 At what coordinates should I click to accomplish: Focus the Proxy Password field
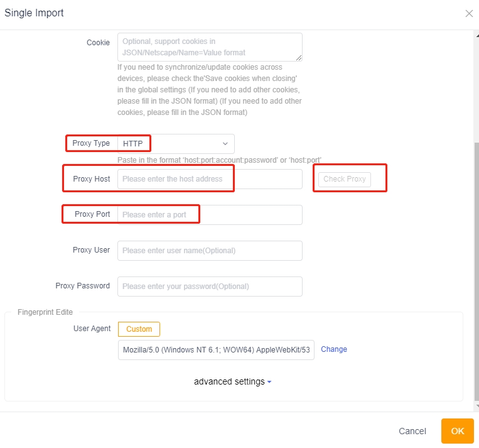pos(209,287)
